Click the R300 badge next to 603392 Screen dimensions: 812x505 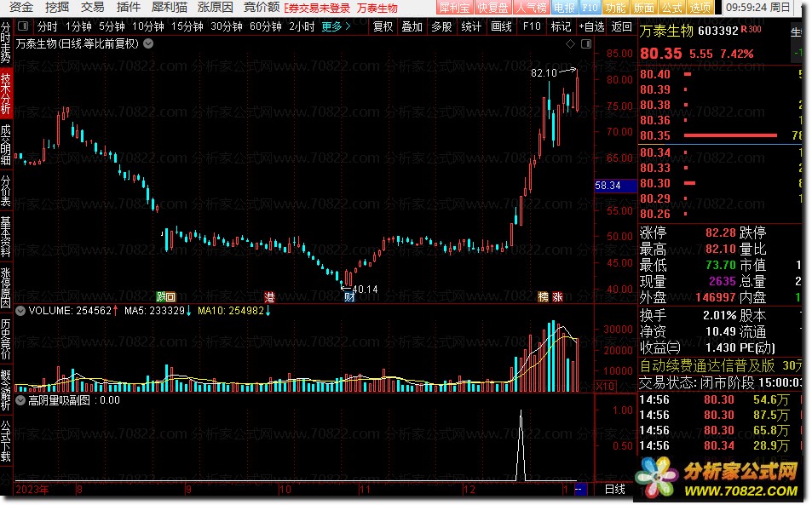coord(752,30)
